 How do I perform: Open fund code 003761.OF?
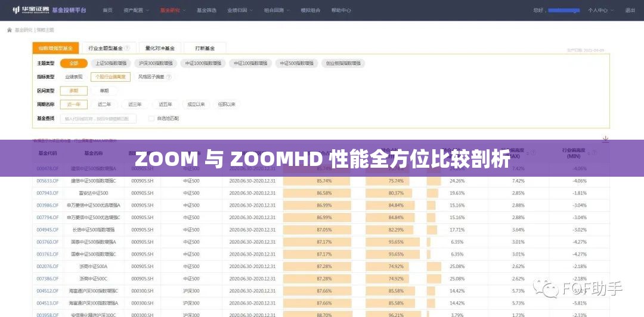tap(48, 254)
